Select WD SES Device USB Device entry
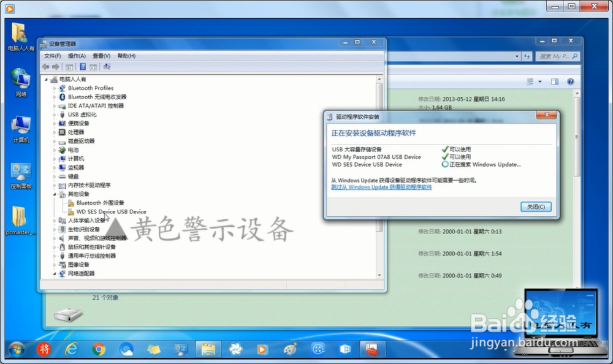 click(111, 211)
